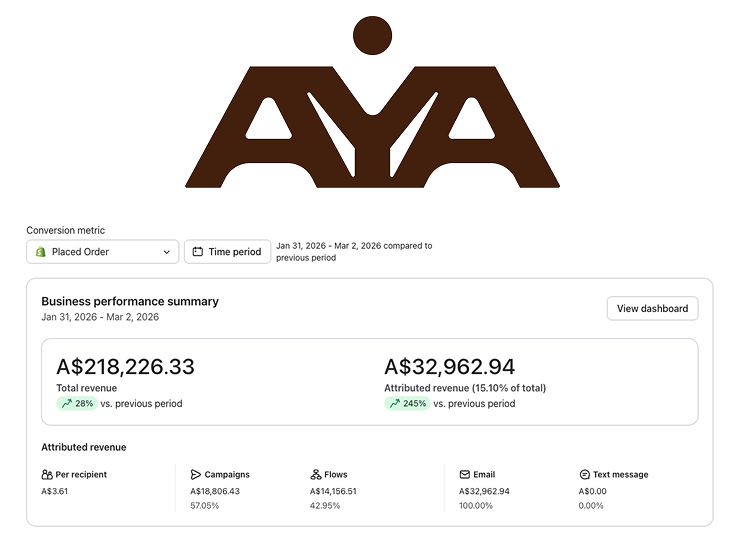Click the Flows icon
Viewport: 750px width, 560px height.
point(316,475)
